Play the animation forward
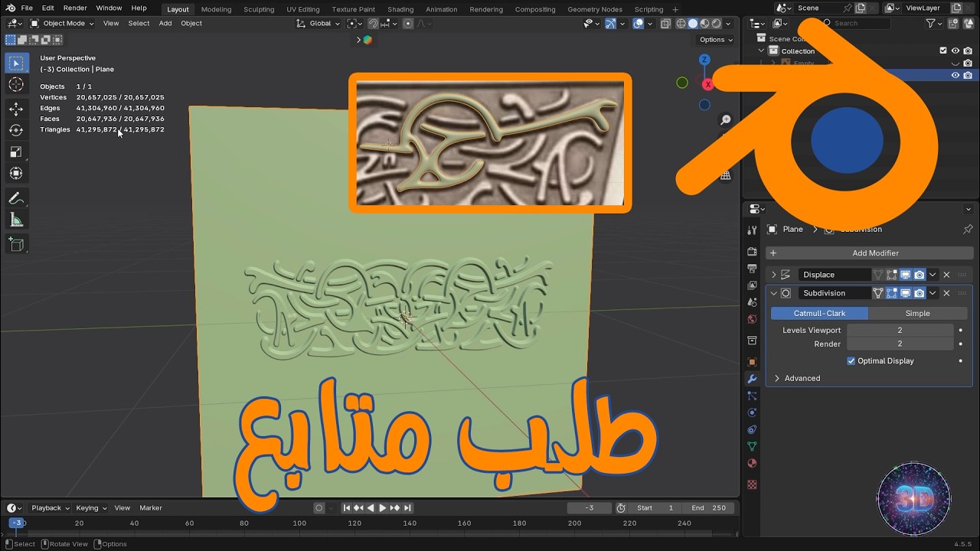980x551 pixels. point(383,507)
